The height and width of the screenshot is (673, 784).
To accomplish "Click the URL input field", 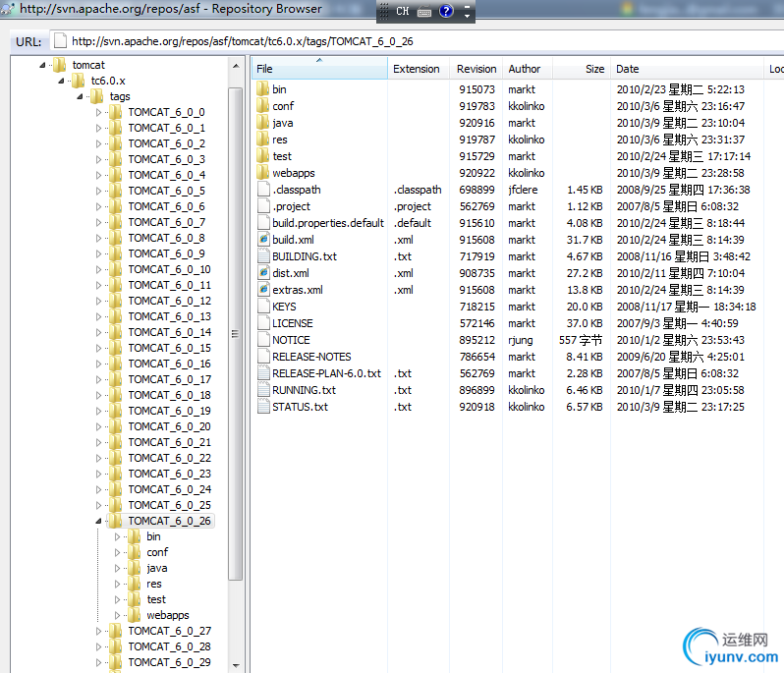I will point(417,41).
